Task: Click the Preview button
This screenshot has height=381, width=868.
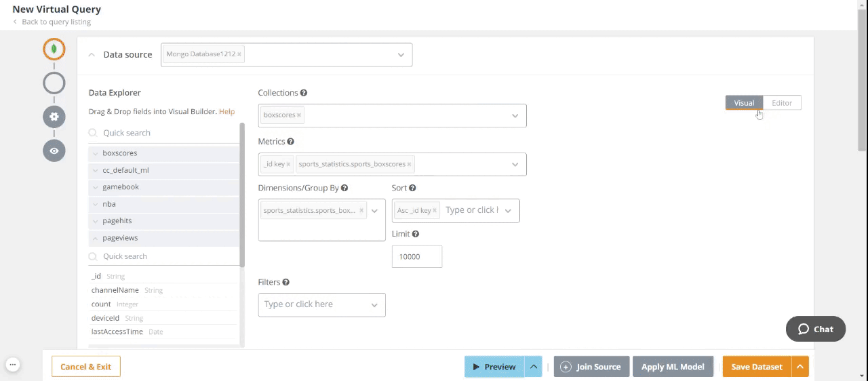Action: pyautogui.click(x=494, y=367)
